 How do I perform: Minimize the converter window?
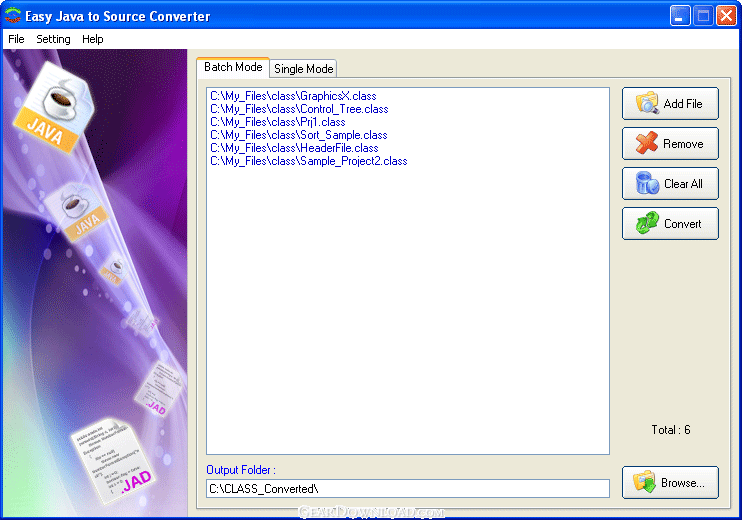(680, 16)
